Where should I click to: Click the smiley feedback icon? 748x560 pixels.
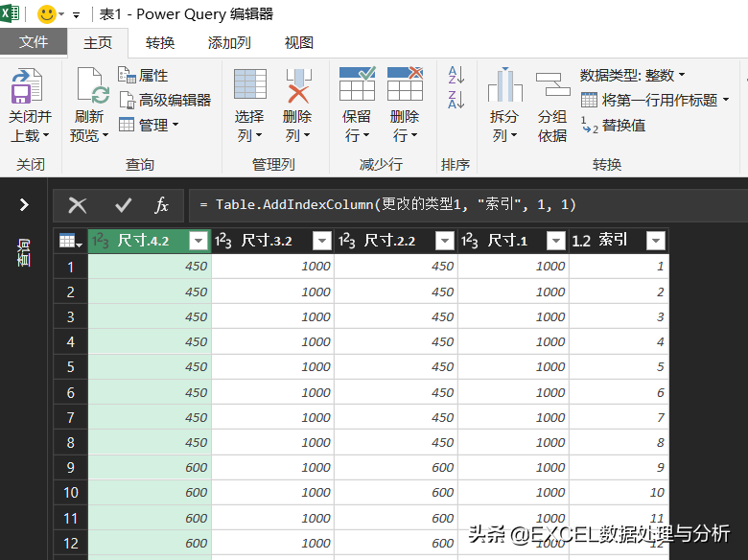47,14
